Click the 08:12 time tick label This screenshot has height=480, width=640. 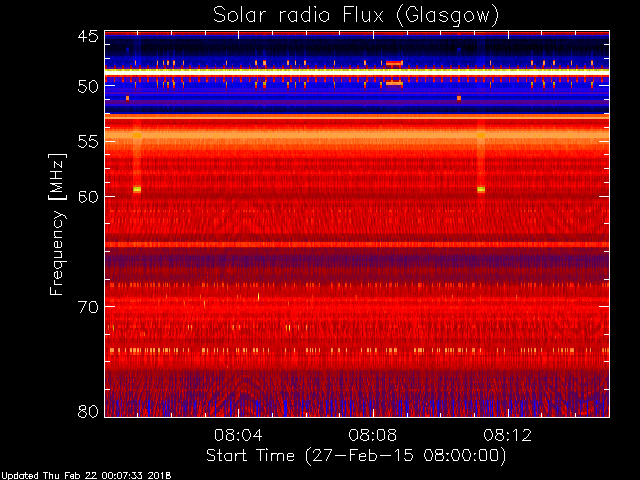tap(508, 435)
